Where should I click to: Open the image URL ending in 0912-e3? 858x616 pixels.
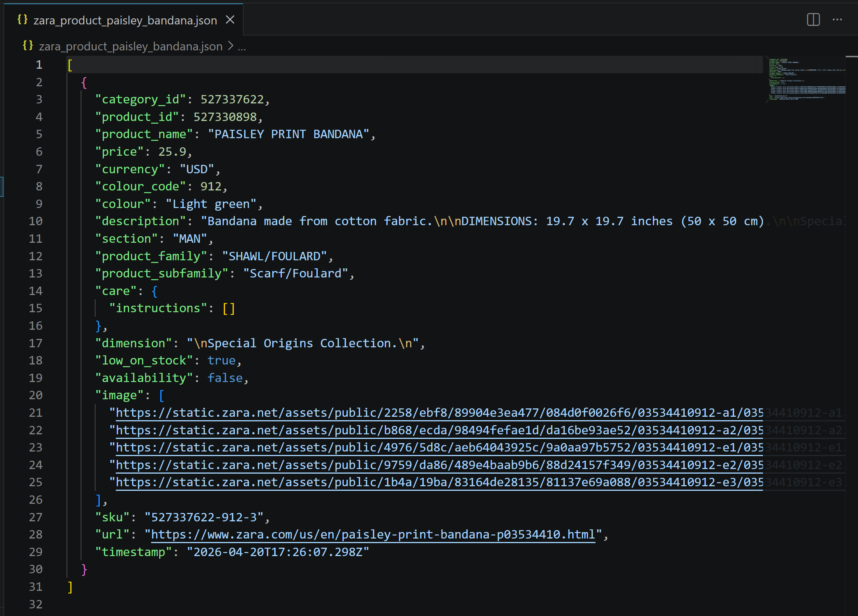439,482
